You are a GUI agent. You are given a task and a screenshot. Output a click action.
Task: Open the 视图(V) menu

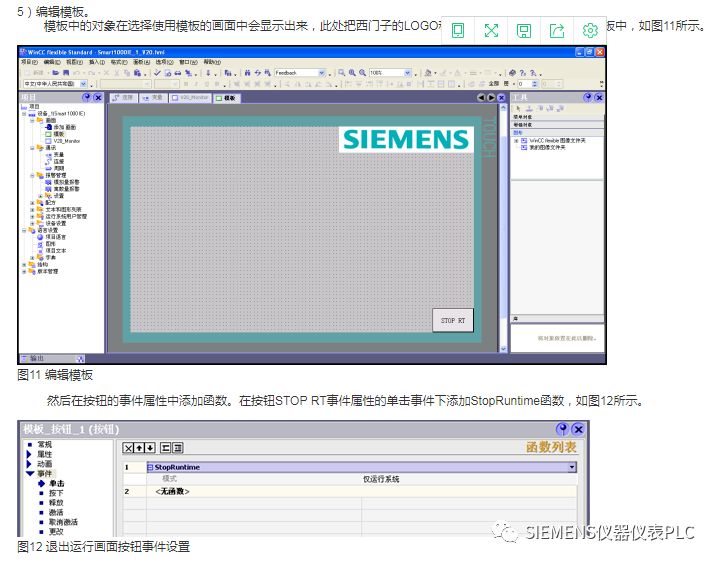(75, 62)
